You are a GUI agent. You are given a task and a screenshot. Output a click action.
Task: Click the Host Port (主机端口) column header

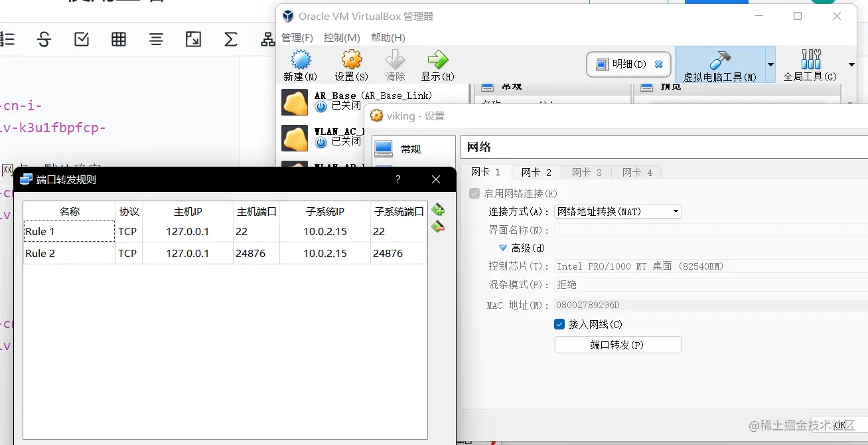tap(256, 211)
